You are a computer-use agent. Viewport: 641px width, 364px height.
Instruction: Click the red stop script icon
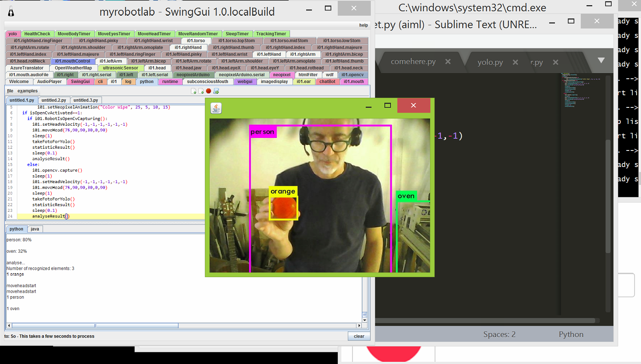pos(209,91)
